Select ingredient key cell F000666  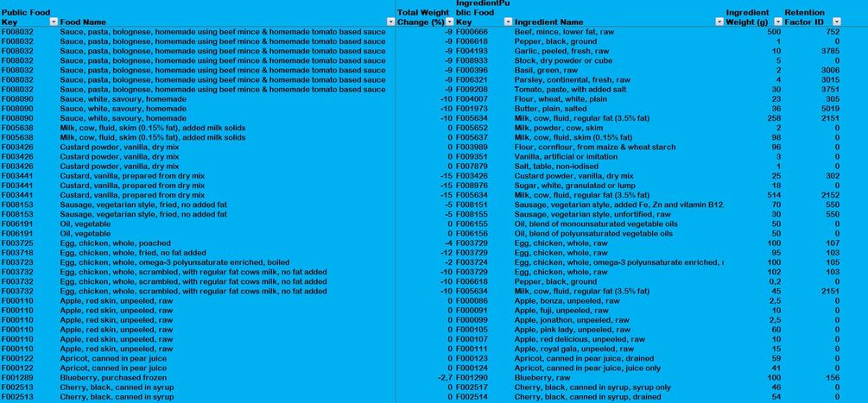tap(472, 32)
